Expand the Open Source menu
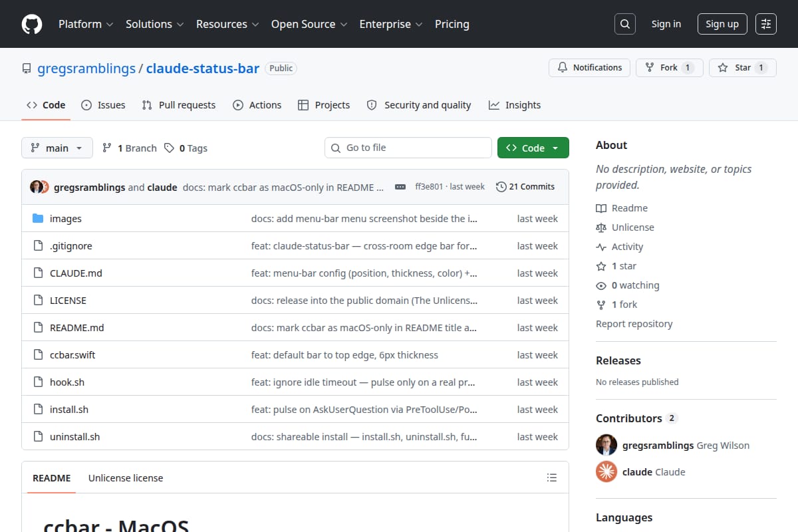Viewport: 798px width, 532px height. coord(309,24)
